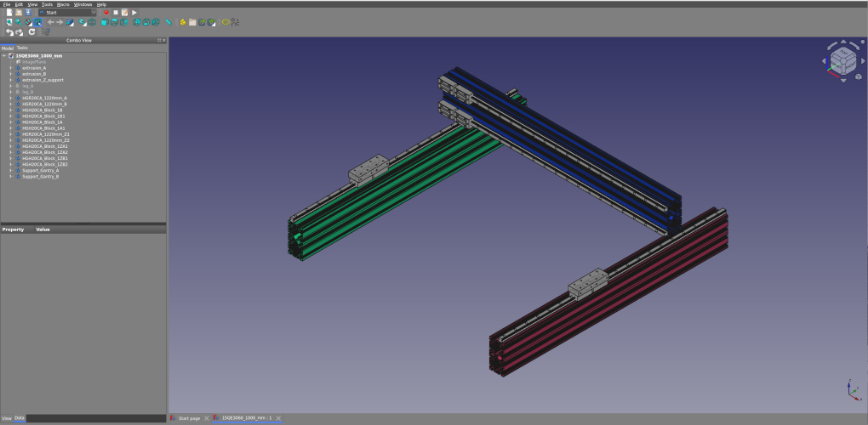
Task: Click the Make link icon
Action: 202,22
